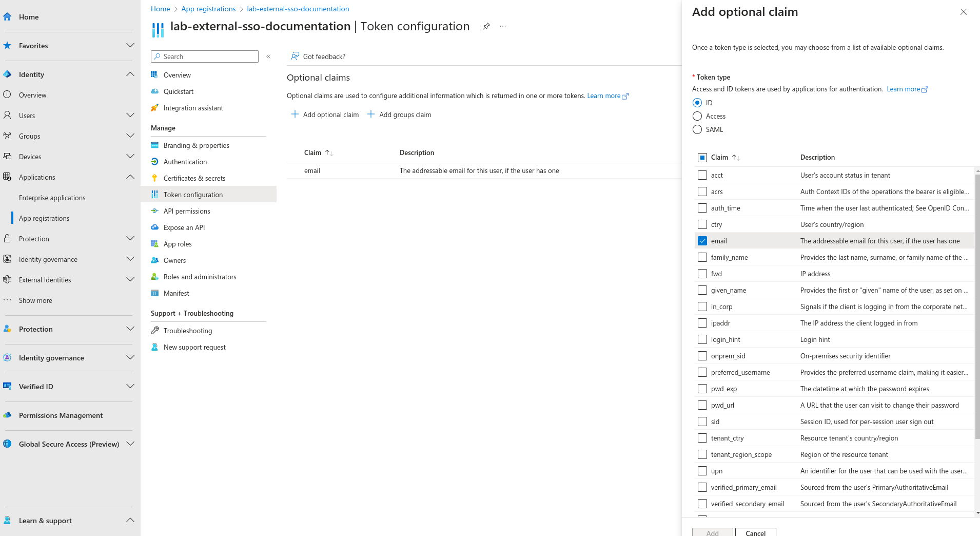This screenshot has height=536, width=980.
Task: Click the Applications grid icon
Action: [x=7, y=177]
